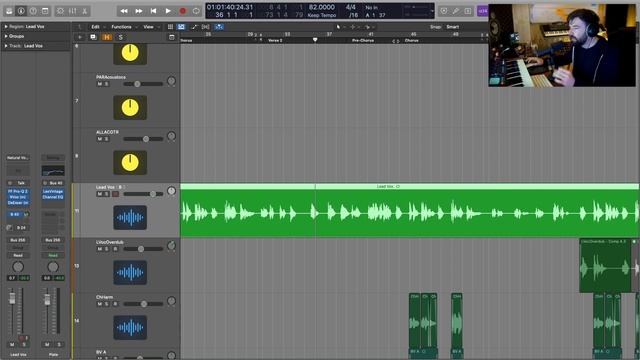Open the Loop Browser button
Viewport: 640px width, 360px height.
[468, 11]
